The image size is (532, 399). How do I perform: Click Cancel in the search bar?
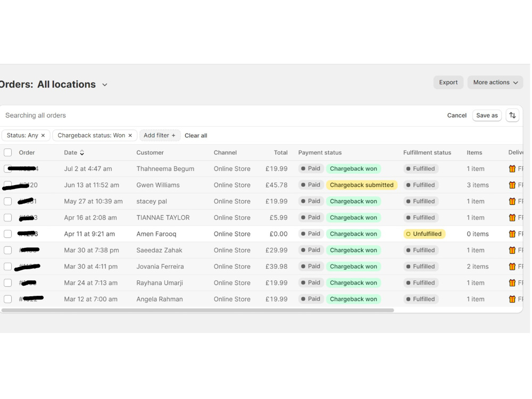pos(456,115)
